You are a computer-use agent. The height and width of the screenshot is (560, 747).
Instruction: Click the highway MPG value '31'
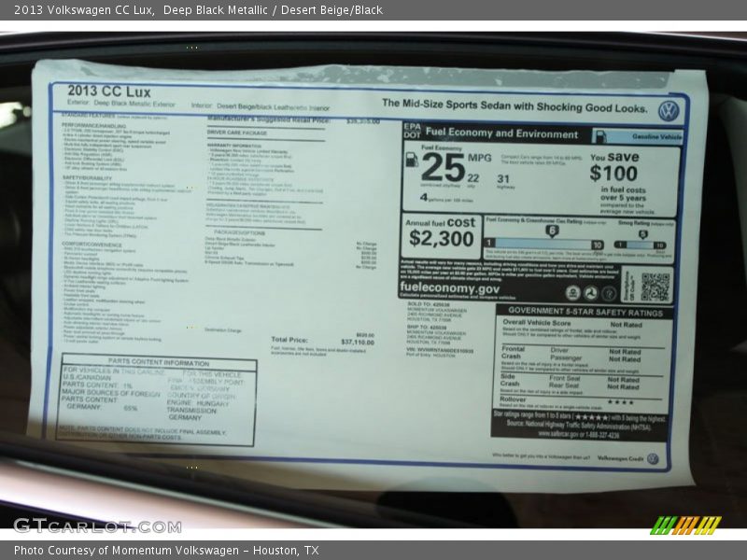point(503,179)
